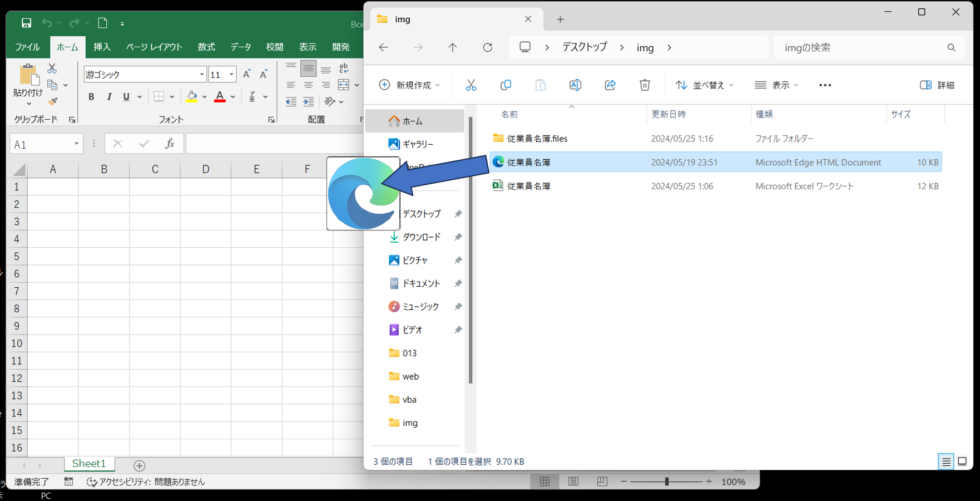The width and height of the screenshot is (980, 501).
Task: Toggle the 詳細 details pane in Explorer
Action: tap(937, 85)
